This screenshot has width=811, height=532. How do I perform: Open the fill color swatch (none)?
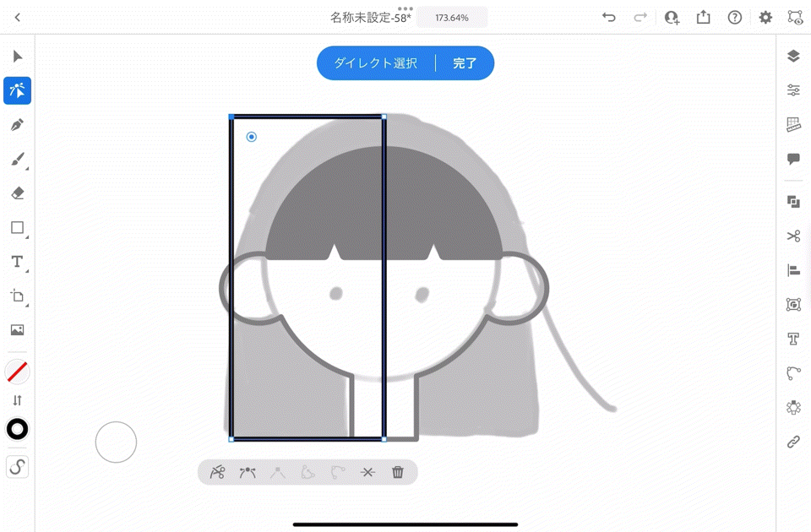17,372
